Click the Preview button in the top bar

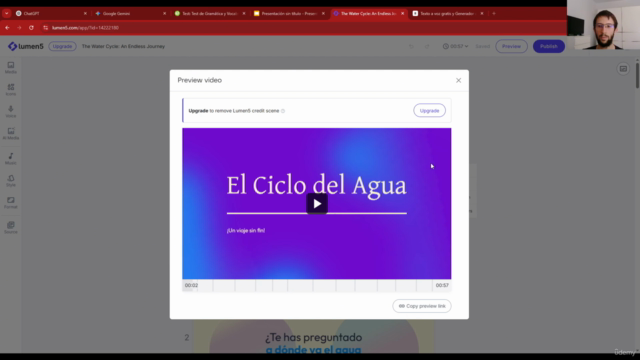pos(511,47)
